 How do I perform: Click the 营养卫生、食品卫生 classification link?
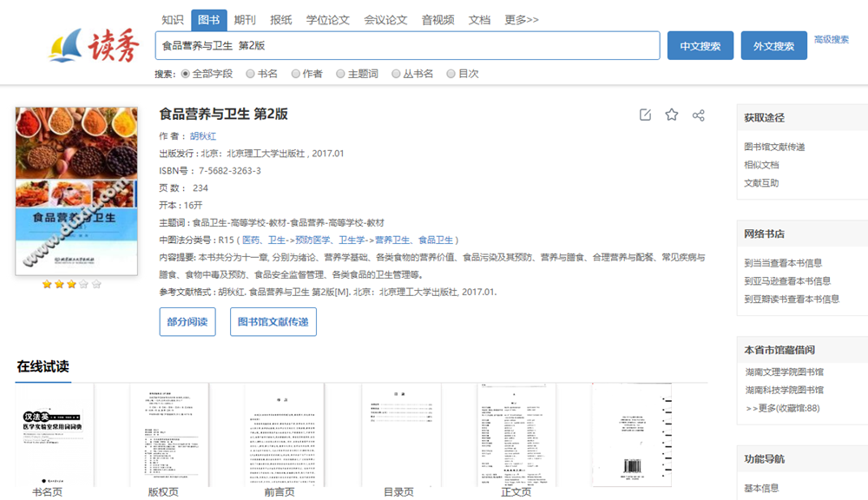414,240
